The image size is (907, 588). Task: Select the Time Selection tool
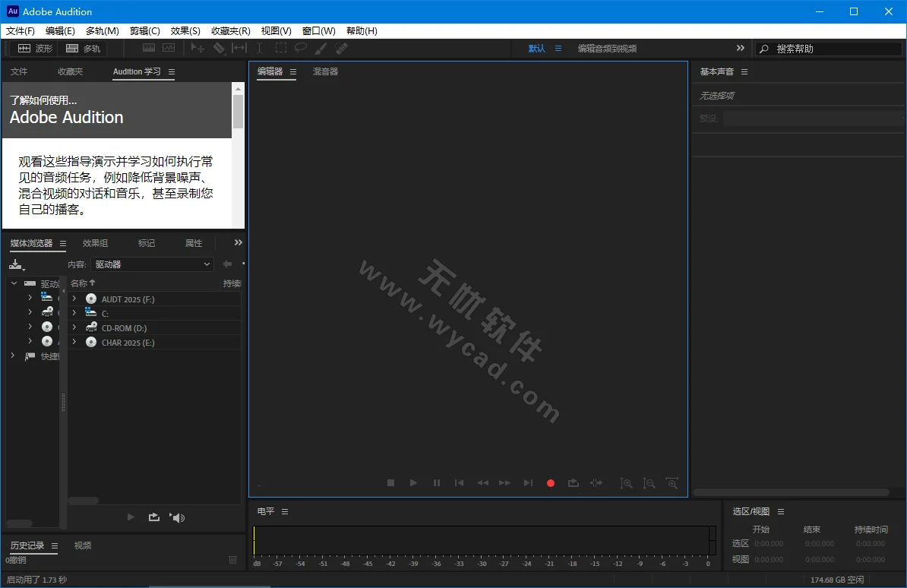pyautogui.click(x=259, y=48)
